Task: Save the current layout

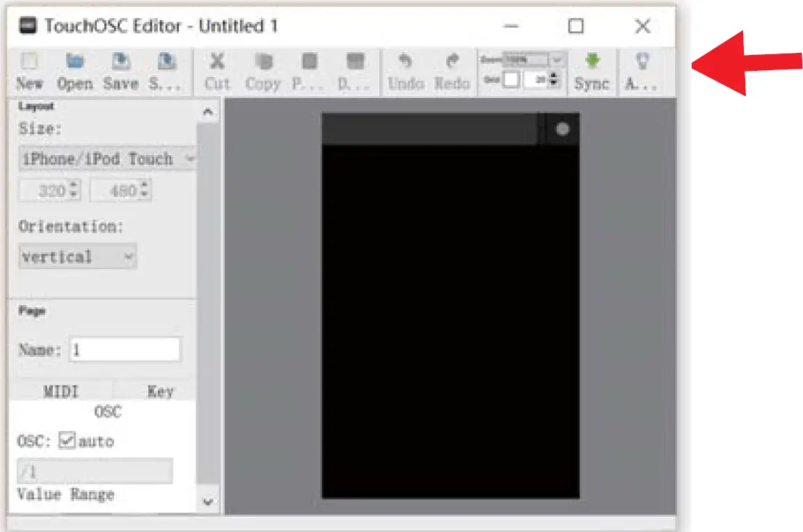Action: coord(121,72)
